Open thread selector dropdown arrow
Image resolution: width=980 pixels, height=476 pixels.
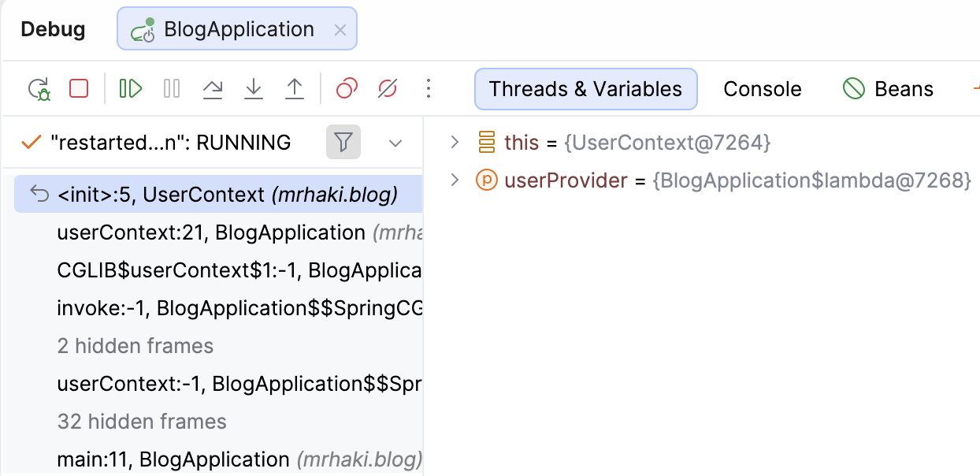(x=395, y=143)
